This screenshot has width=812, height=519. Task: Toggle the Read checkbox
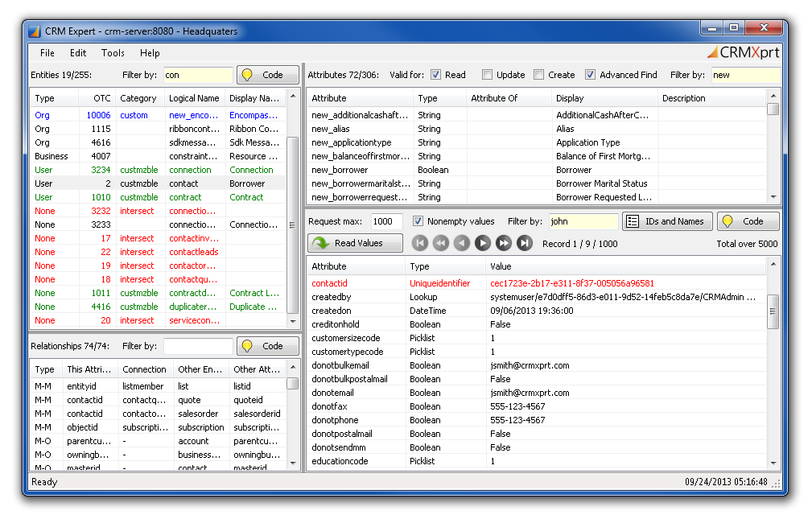tap(436, 75)
